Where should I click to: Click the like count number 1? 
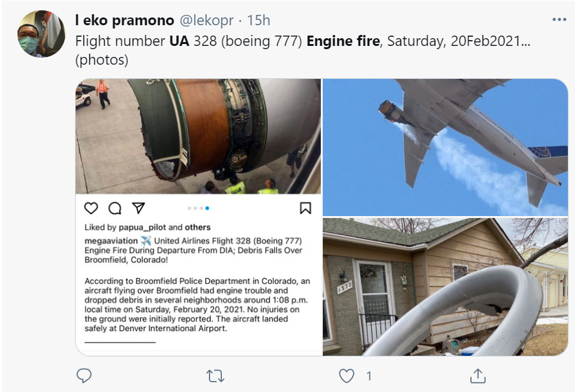coord(369,376)
